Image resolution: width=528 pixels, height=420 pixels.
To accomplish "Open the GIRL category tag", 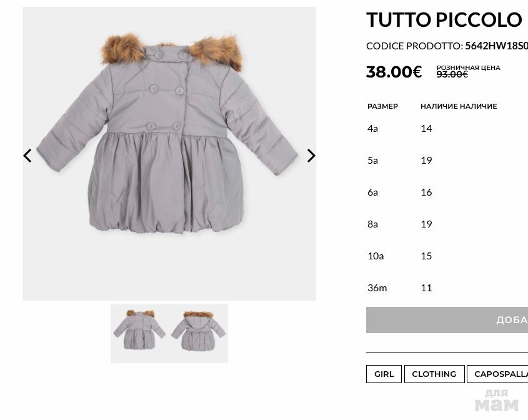I will [384, 374].
